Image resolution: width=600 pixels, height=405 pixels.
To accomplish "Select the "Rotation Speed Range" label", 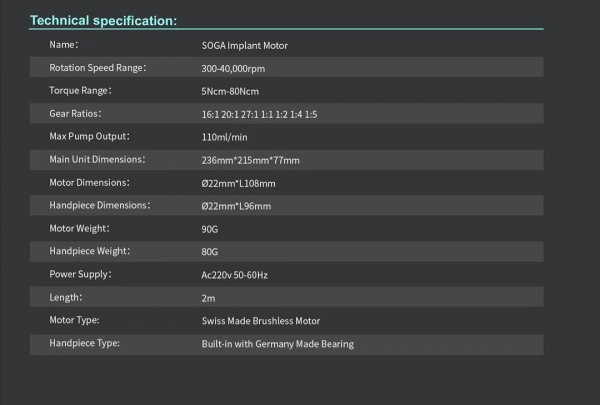I will 98,68.
